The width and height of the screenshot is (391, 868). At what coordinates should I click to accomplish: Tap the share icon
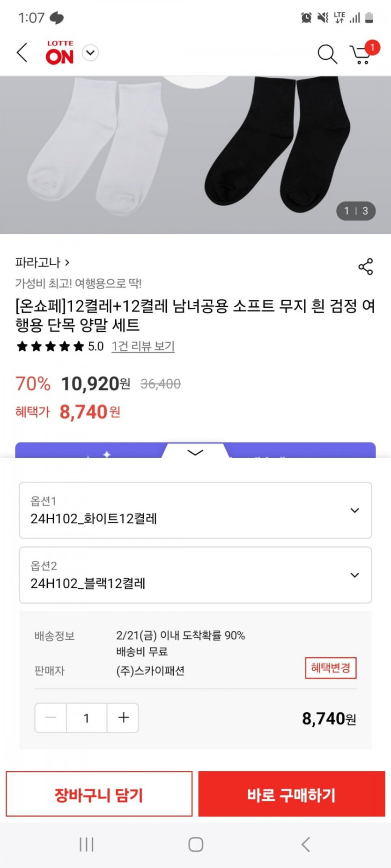[x=365, y=267]
